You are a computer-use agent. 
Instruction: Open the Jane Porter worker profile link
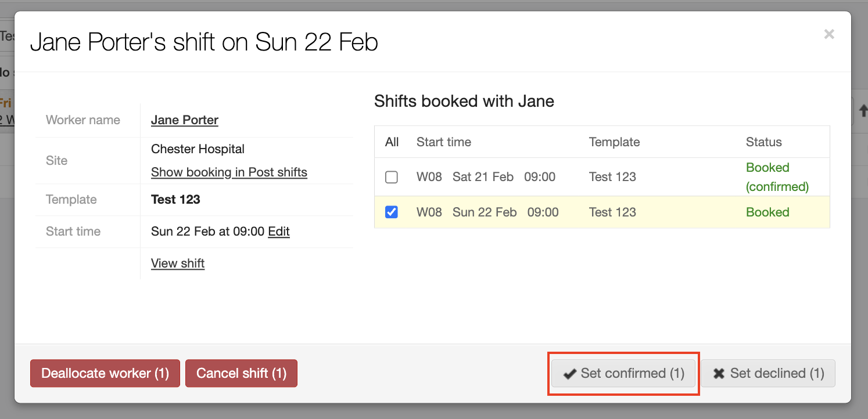click(x=184, y=120)
